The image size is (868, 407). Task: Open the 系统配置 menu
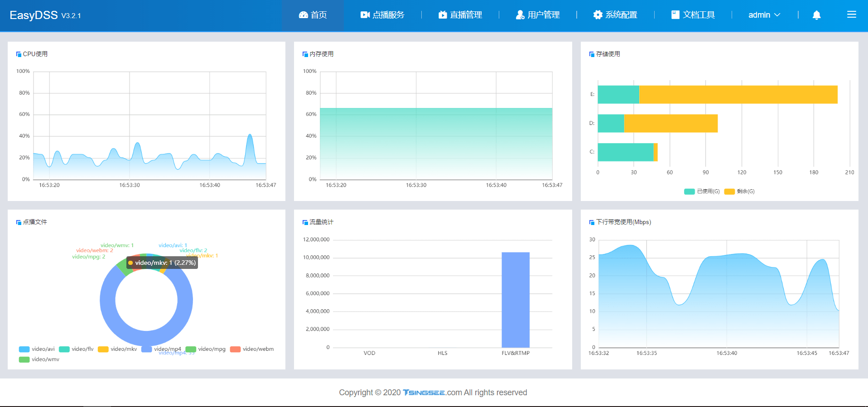pyautogui.click(x=615, y=15)
